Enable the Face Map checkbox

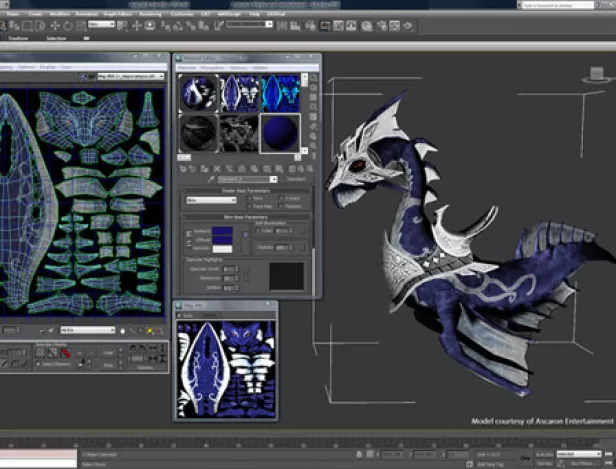249,206
